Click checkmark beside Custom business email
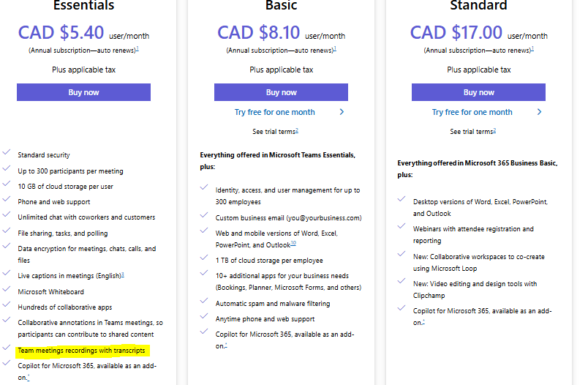The height and width of the screenshot is (385, 588). 204,215
